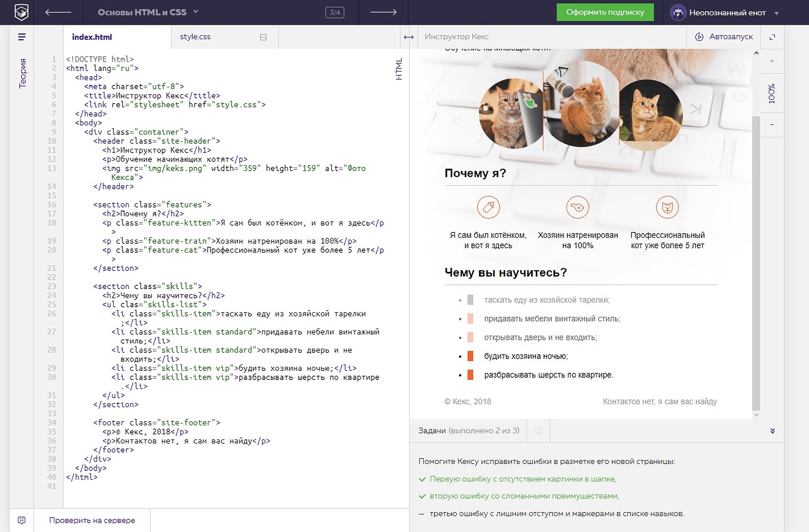This screenshot has height=532, width=809.
Task: Click the © Кекс, 2018 footer text
Action: pyautogui.click(x=468, y=402)
